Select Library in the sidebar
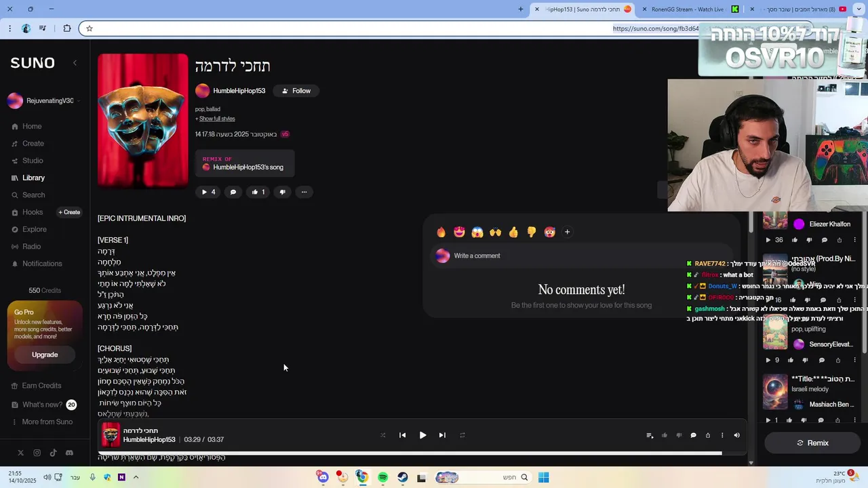 (28, 178)
